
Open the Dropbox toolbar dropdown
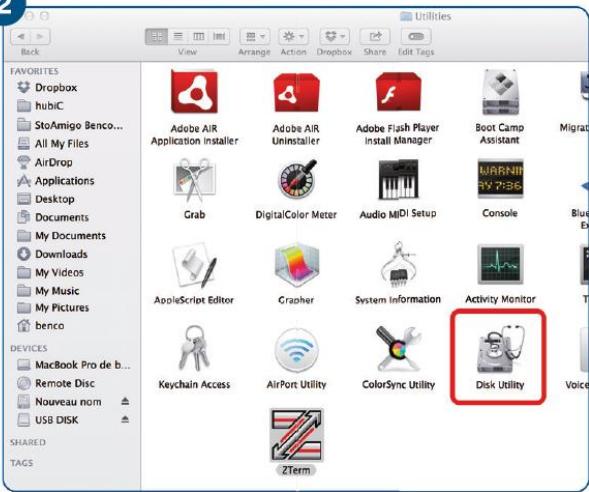(x=335, y=37)
